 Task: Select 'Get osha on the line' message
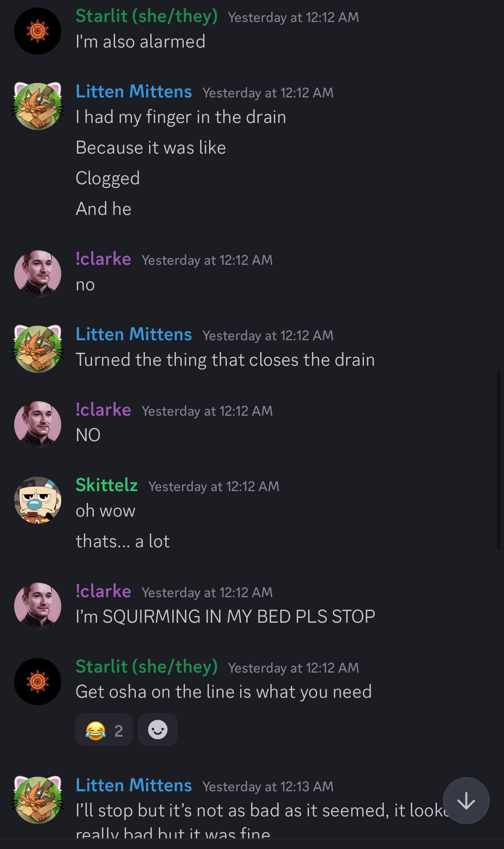[224, 692]
